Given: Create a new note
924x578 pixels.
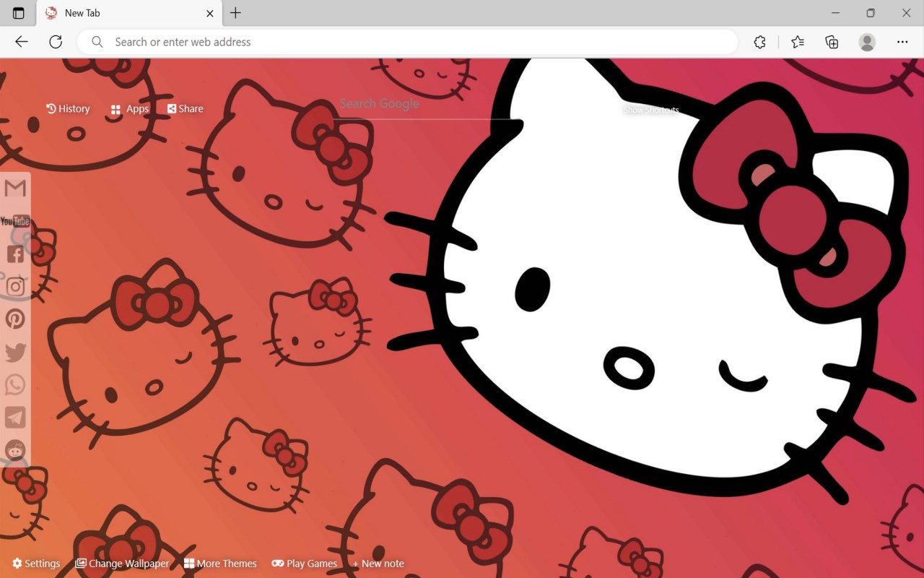Looking at the screenshot, I should click(378, 564).
